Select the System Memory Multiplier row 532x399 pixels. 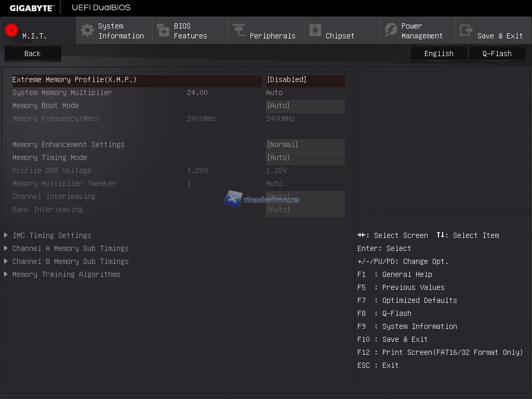tap(62, 93)
